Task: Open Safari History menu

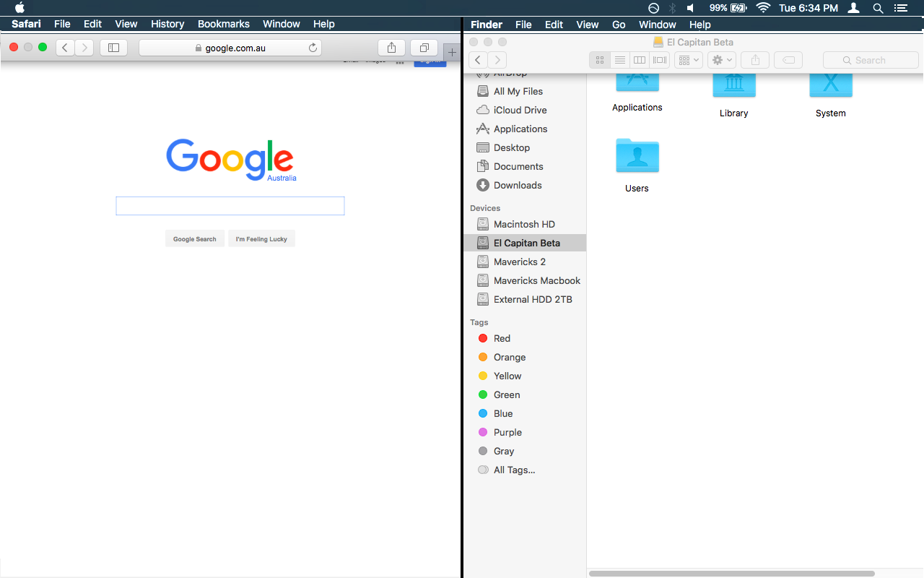Action: (x=167, y=24)
